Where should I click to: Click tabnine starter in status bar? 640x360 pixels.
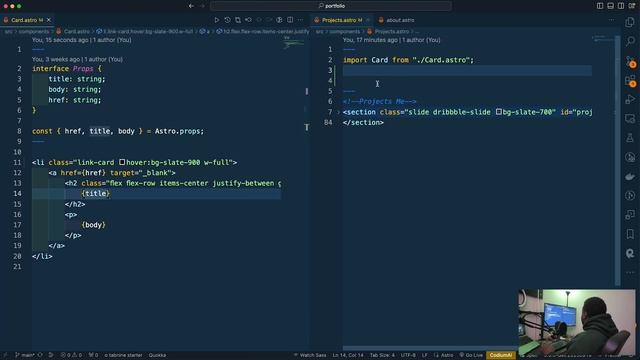pos(123,355)
